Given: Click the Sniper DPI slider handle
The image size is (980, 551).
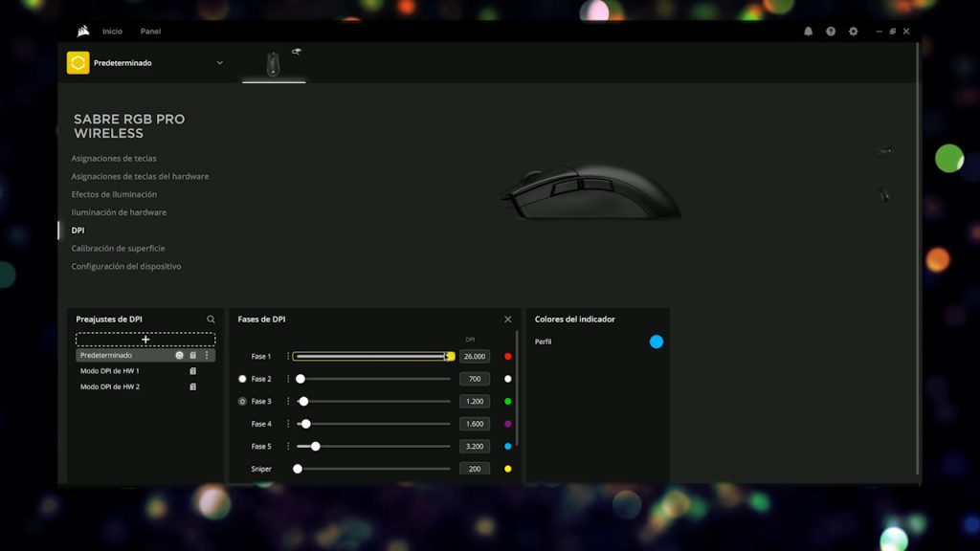Looking at the screenshot, I should (x=298, y=469).
